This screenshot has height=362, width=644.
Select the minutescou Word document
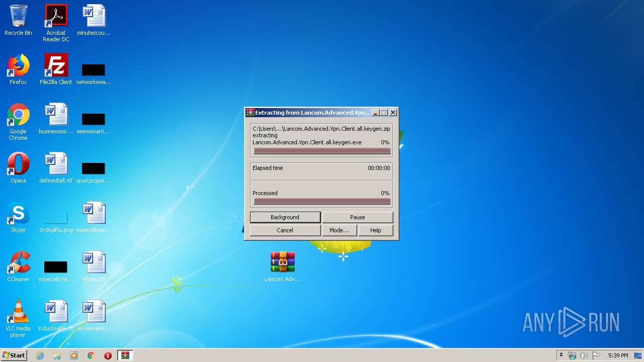pyautogui.click(x=94, y=21)
